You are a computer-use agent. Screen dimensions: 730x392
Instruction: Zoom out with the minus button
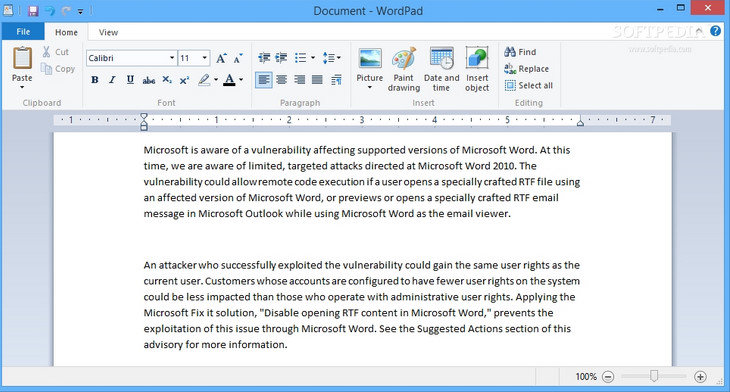coord(608,377)
